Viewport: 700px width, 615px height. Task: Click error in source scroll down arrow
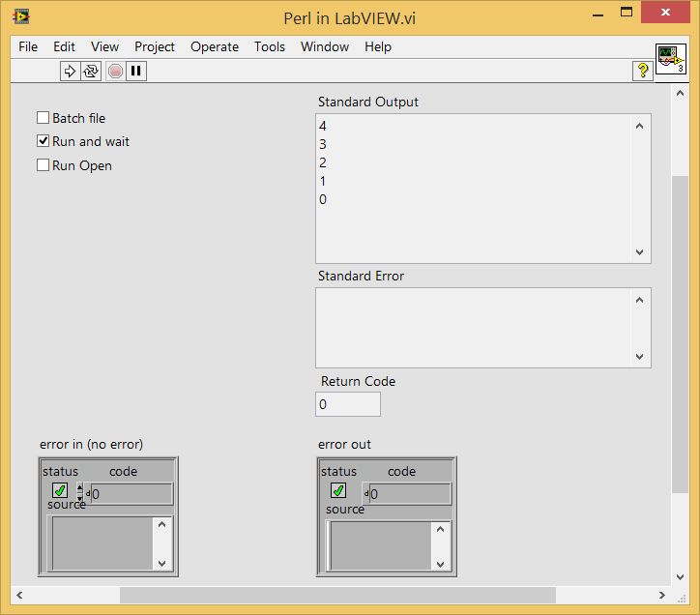(162, 563)
